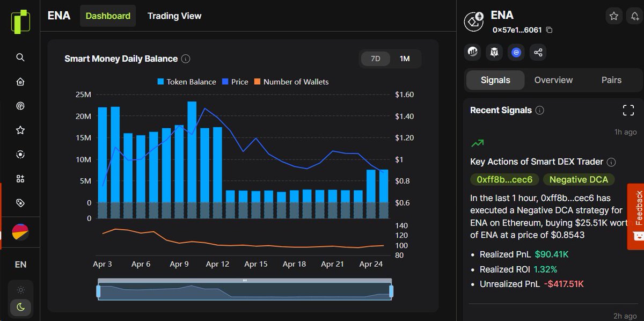Click the '2h ago' signal timestamp
This screenshot has width=644, height=321.
pyautogui.click(x=626, y=316)
